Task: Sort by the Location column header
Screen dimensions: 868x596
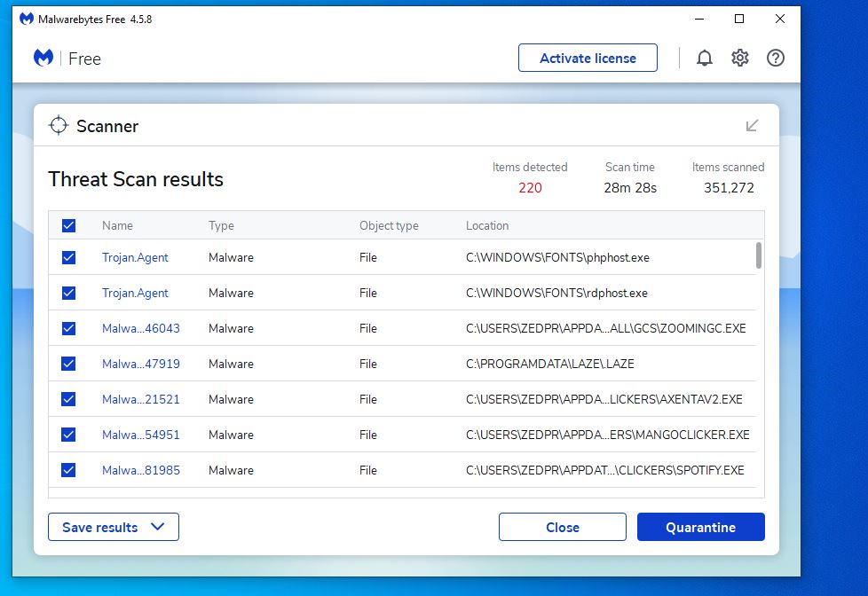Action: pyautogui.click(x=487, y=226)
